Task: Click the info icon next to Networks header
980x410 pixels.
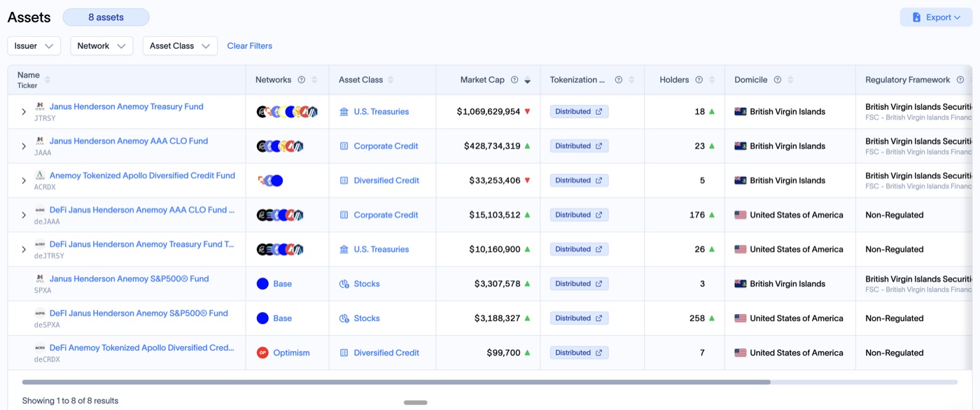Action: click(302, 80)
